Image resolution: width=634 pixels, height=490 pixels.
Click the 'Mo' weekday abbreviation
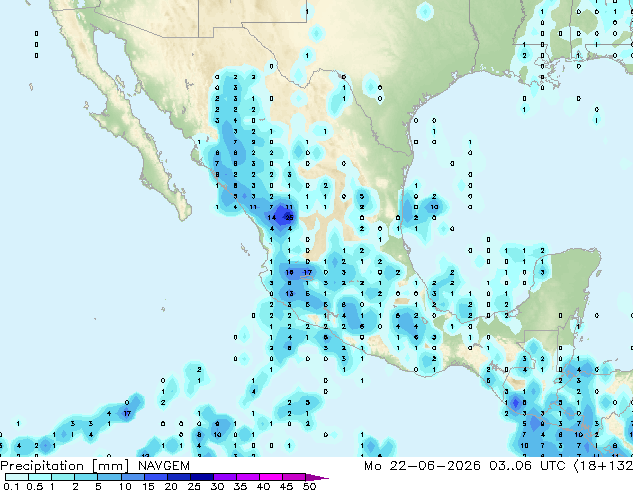click(x=373, y=466)
